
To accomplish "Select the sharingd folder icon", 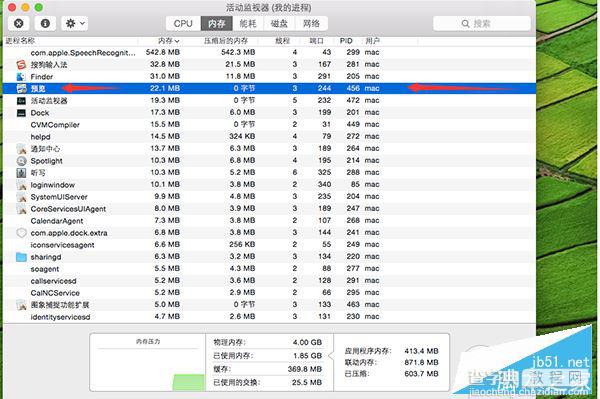I will [21, 257].
